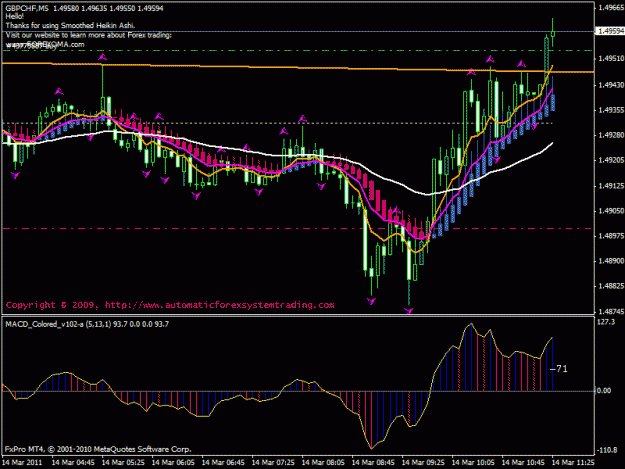Click the 1.49280 price scale label

point(611,135)
